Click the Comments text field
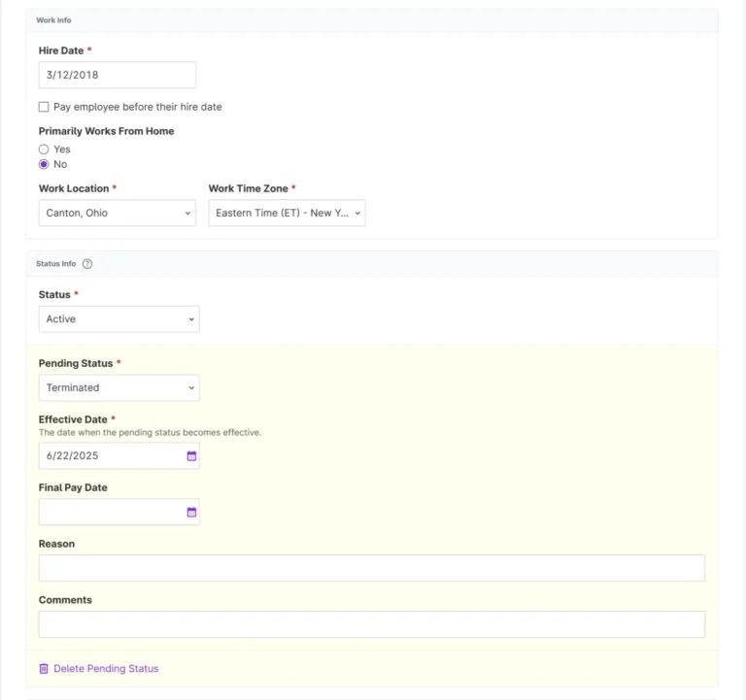This screenshot has width=746, height=700. (372, 624)
